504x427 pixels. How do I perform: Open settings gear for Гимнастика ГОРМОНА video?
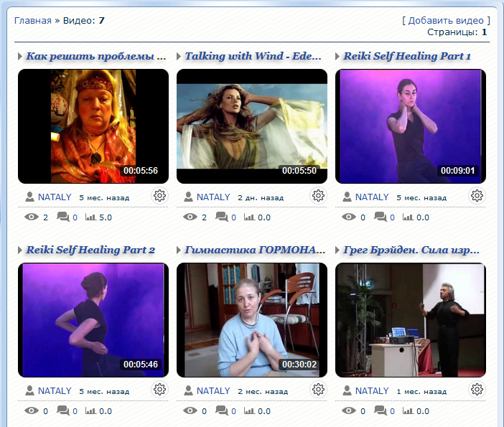[x=318, y=390]
